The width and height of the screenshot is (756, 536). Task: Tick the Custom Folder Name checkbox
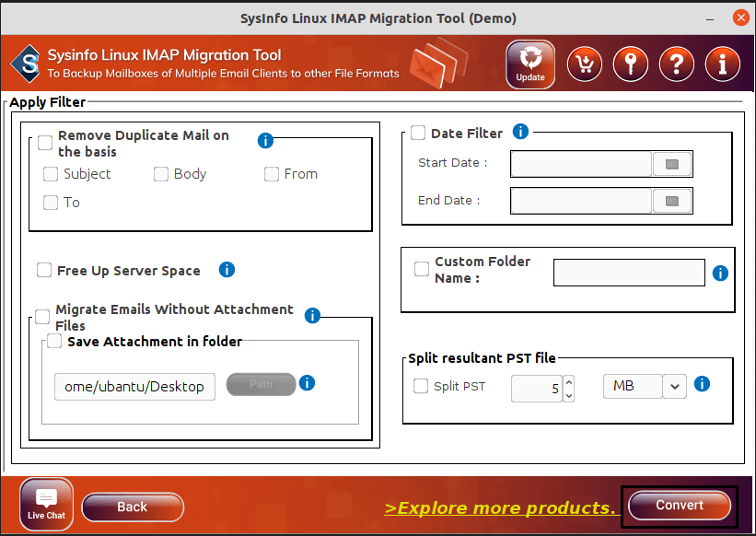[x=422, y=269]
